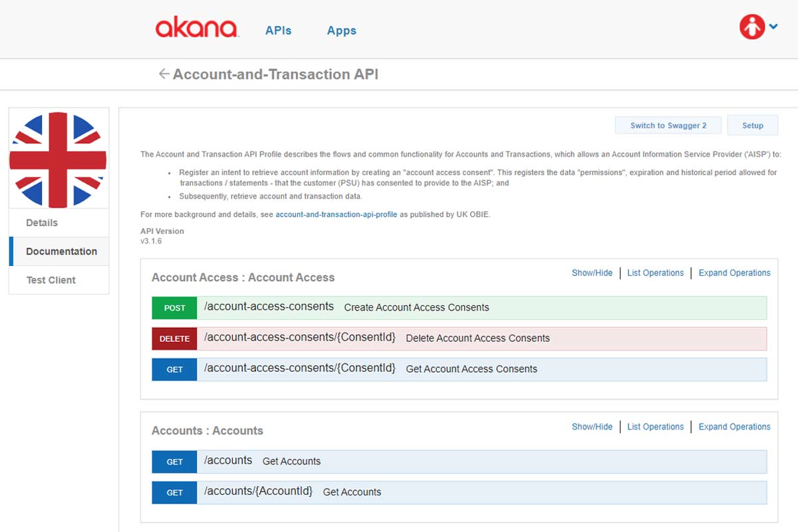
Task: Click GET badge for /accounts path
Action: [174, 462]
